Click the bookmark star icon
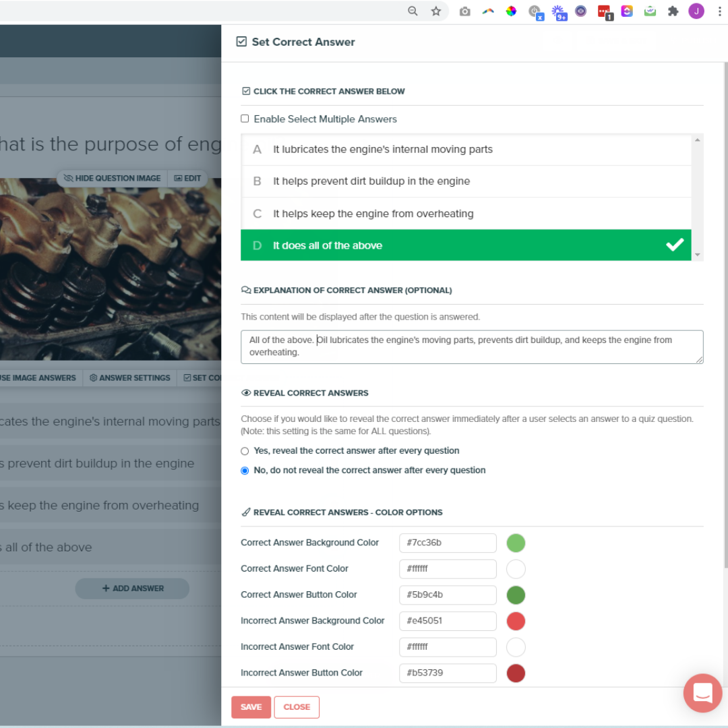 pos(435,11)
